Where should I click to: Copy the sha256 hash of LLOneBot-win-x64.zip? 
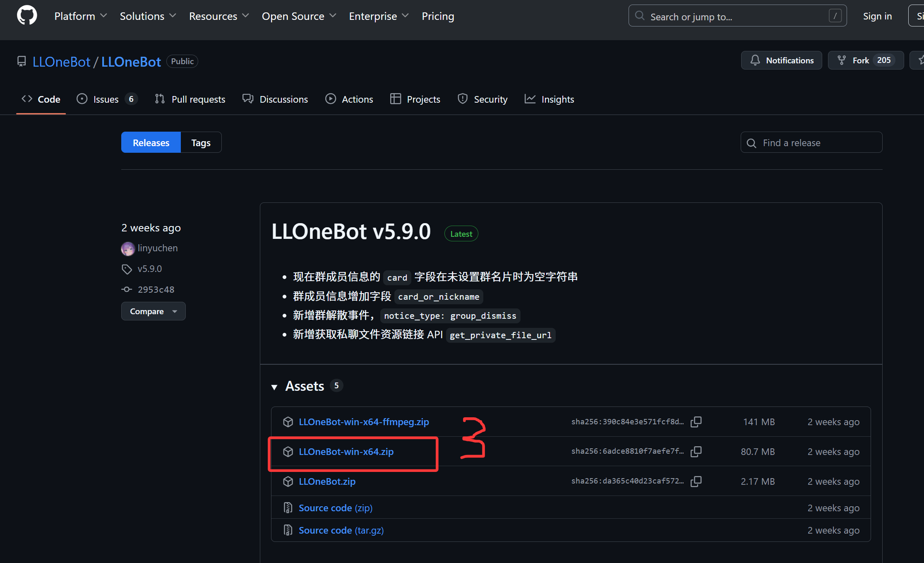pyautogui.click(x=696, y=452)
